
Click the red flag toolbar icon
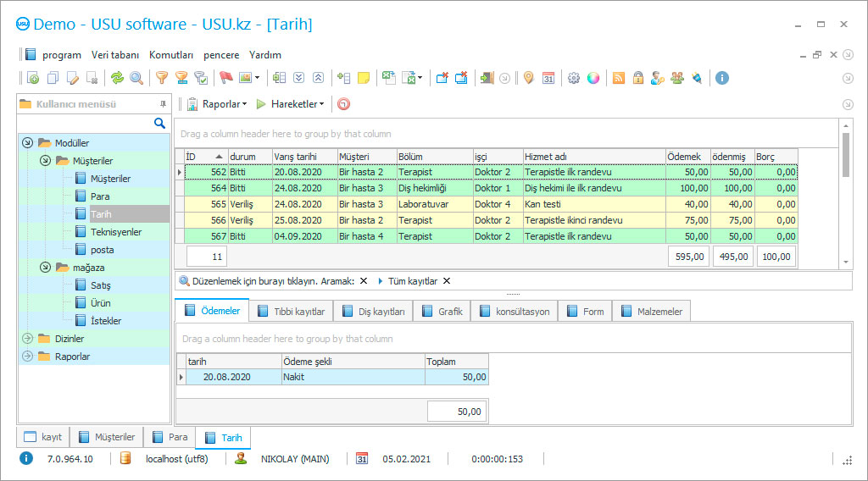click(x=225, y=78)
